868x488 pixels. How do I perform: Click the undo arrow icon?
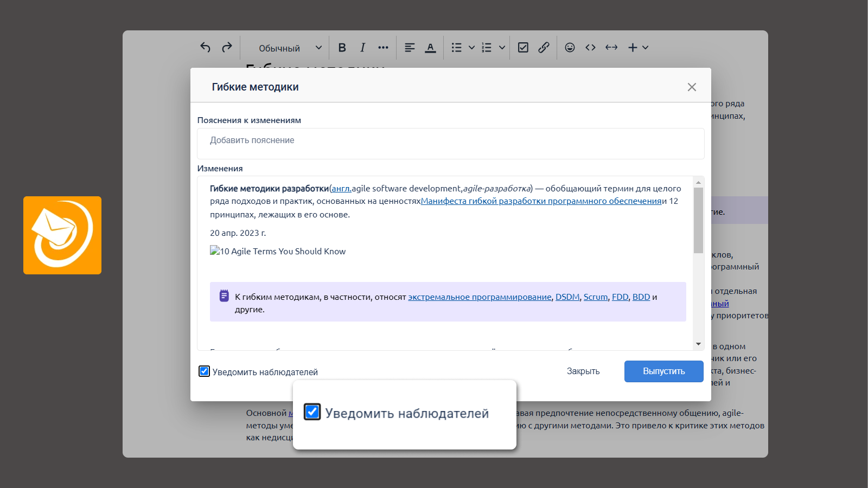point(205,48)
